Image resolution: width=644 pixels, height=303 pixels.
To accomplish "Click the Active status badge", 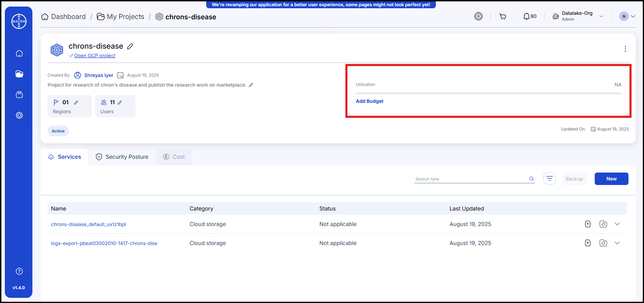I will [x=58, y=131].
